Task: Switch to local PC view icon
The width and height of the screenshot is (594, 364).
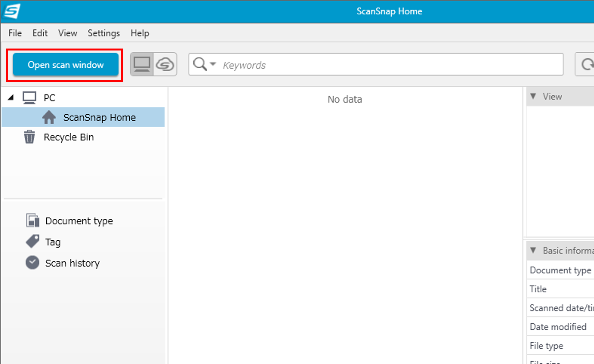Action: coord(142,64)
